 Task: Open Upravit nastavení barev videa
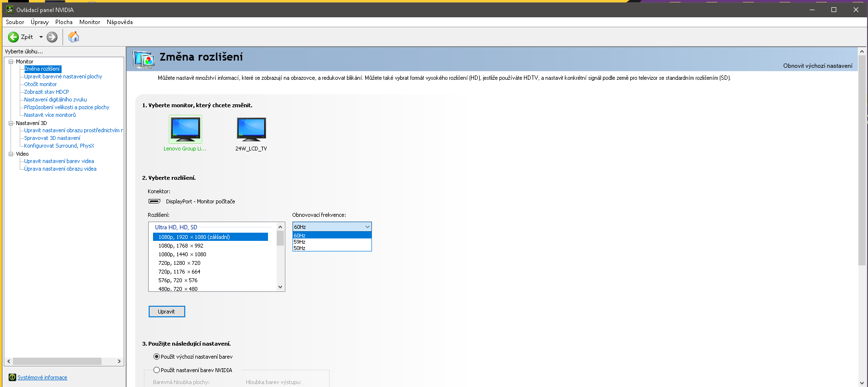59,161
